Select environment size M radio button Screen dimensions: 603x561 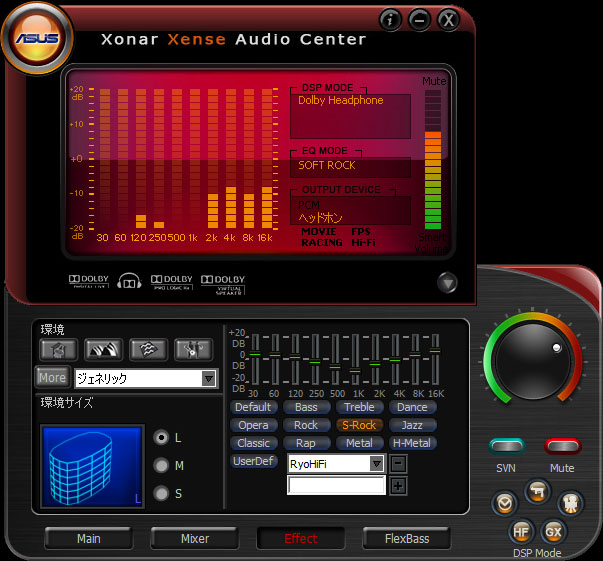(x=161, y=465)
